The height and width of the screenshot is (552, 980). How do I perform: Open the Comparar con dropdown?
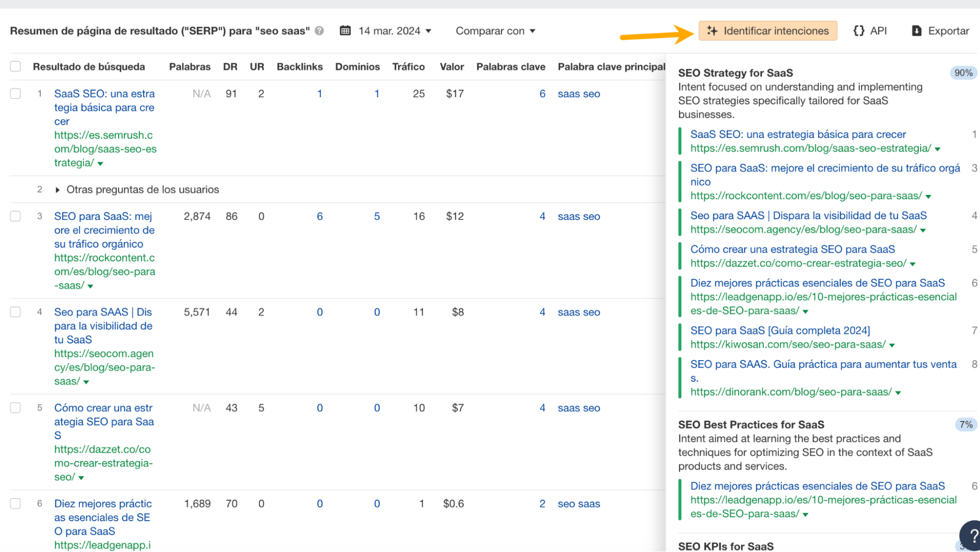(x=495, y=31)
